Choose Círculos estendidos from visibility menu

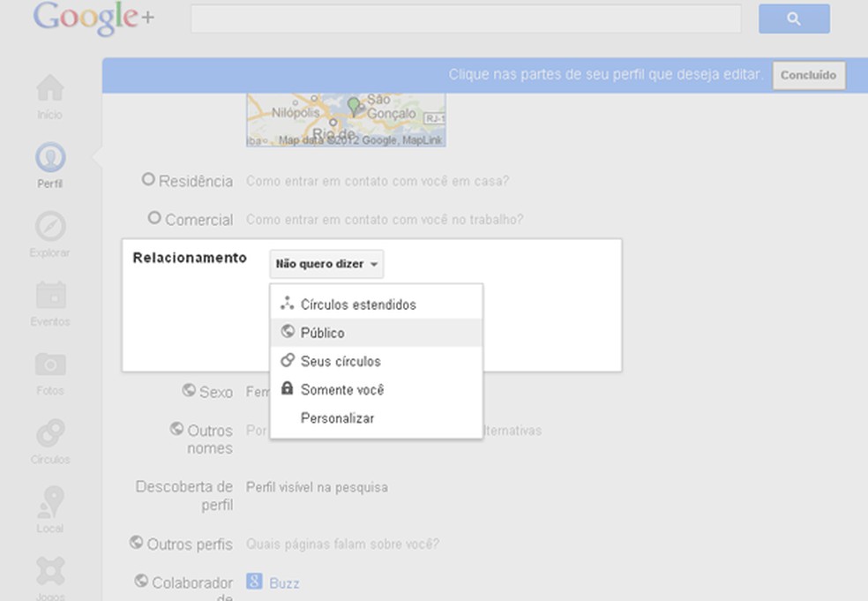tap(377, 304)
